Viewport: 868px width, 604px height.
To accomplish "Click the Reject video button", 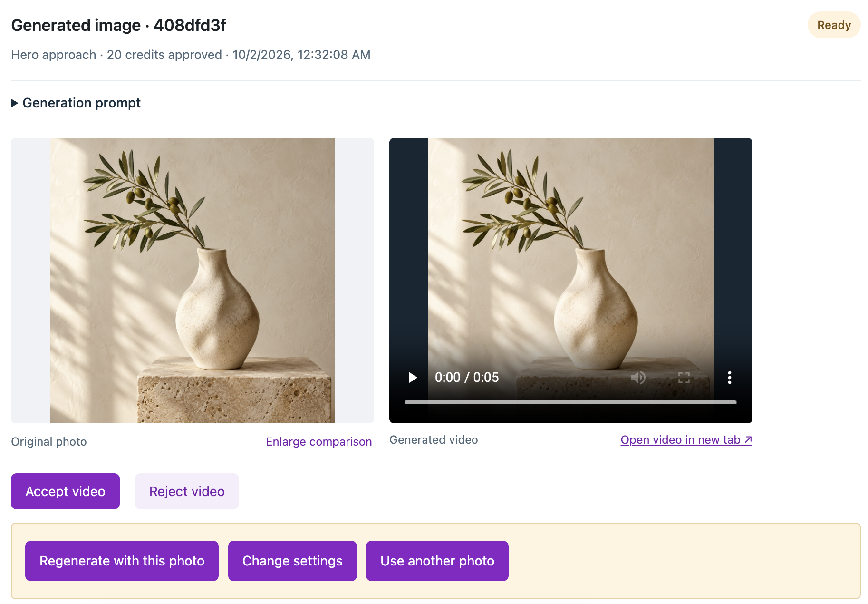I will [187, 491].
